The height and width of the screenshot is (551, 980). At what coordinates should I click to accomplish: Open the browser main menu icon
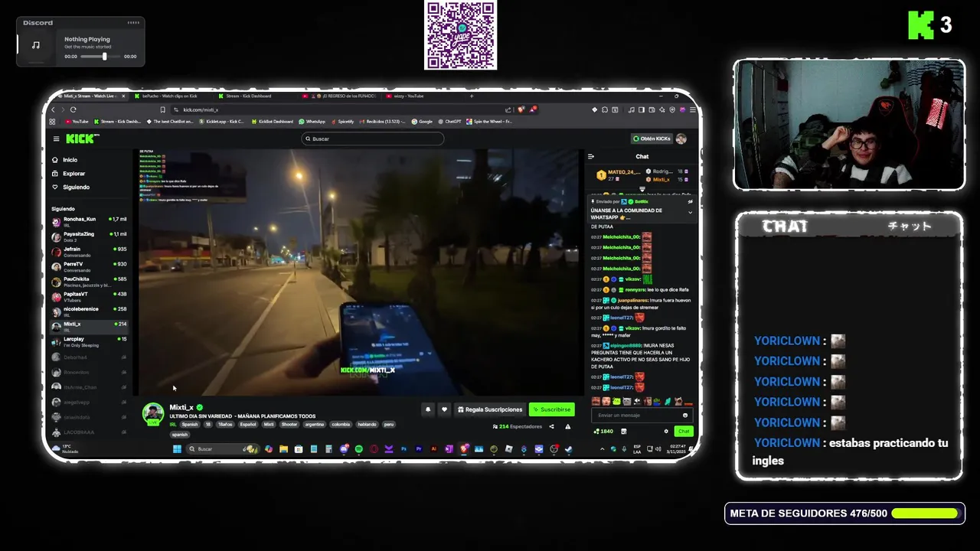click(691, 109)
